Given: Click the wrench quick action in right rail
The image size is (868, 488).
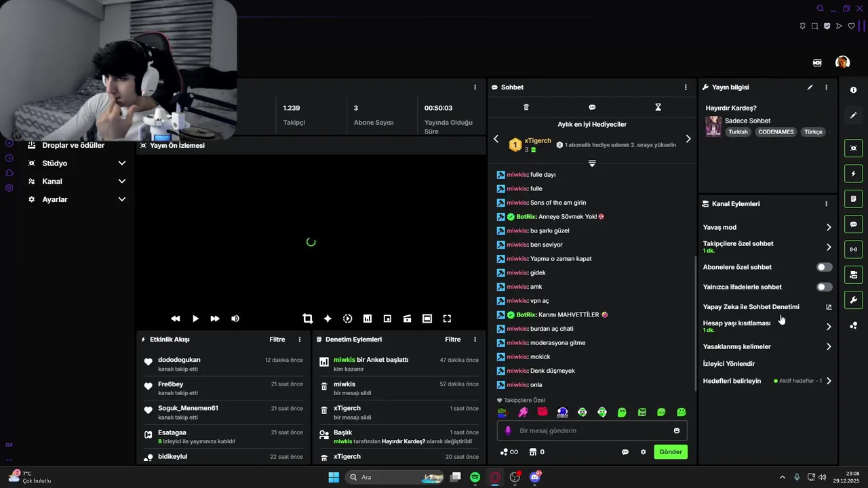Looking at the screenshot, I should pyautogui.click(x=853, y=300).
